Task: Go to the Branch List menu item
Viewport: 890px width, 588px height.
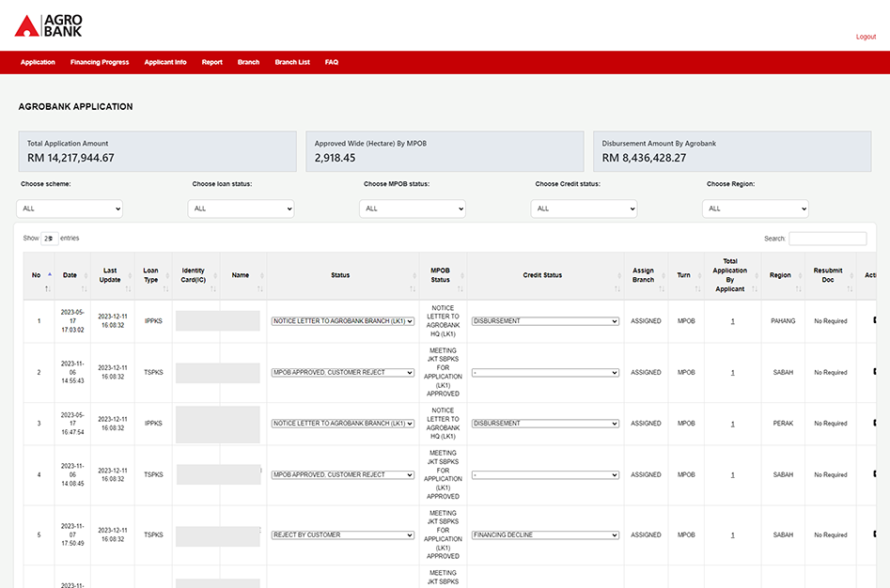Action: pos(291,62)
